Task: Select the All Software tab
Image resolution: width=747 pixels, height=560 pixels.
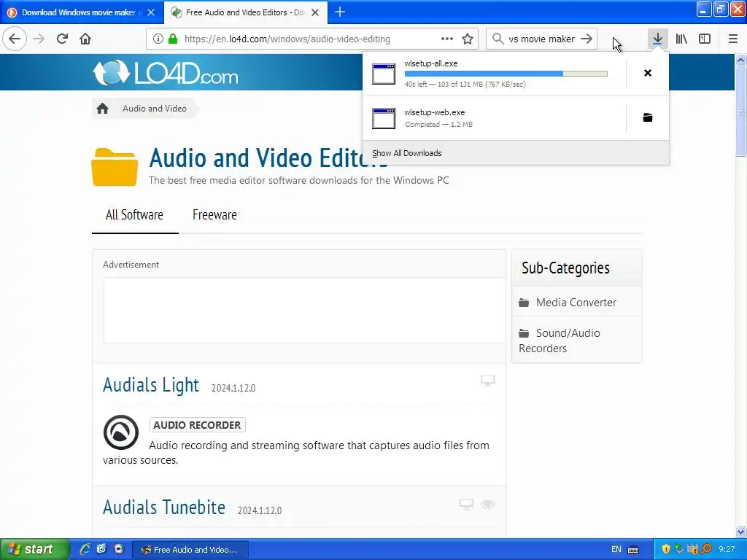Action: 134,215
